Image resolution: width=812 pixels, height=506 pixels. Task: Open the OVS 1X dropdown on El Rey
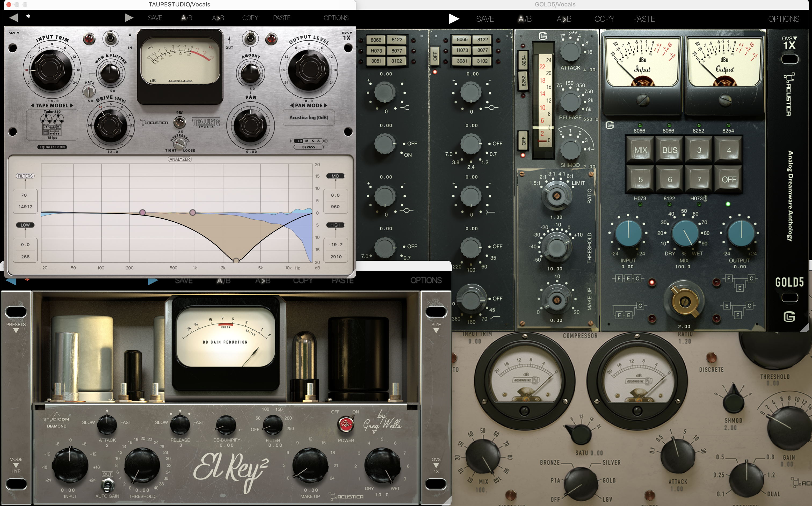tap(436, 465)
